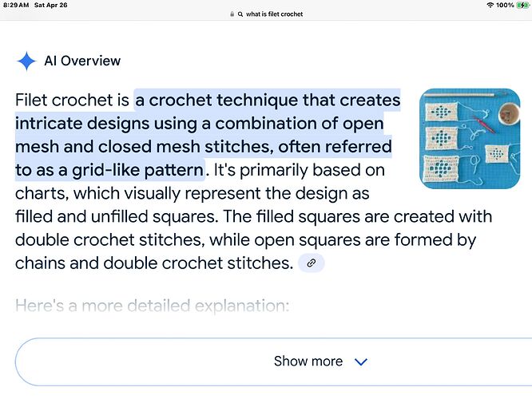Click the Show more button
The height and width of the screenshot is (399, 532).
click(273, 361)
